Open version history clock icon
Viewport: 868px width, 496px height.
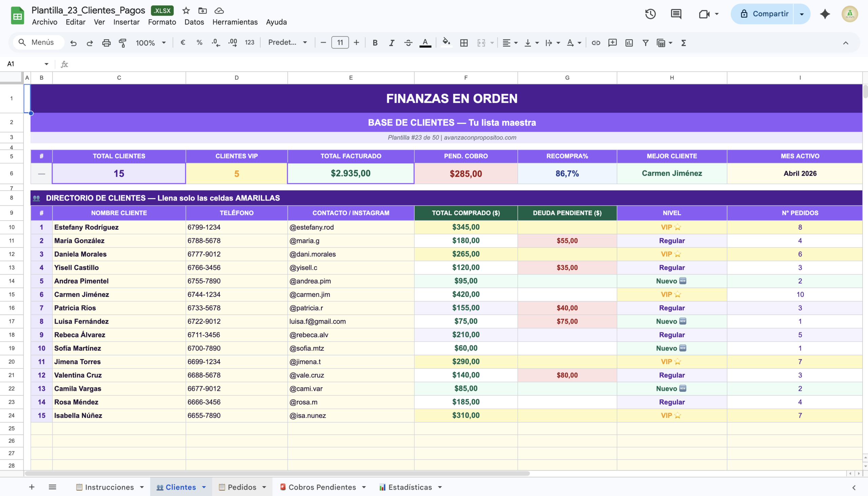(x=650, y=14)
